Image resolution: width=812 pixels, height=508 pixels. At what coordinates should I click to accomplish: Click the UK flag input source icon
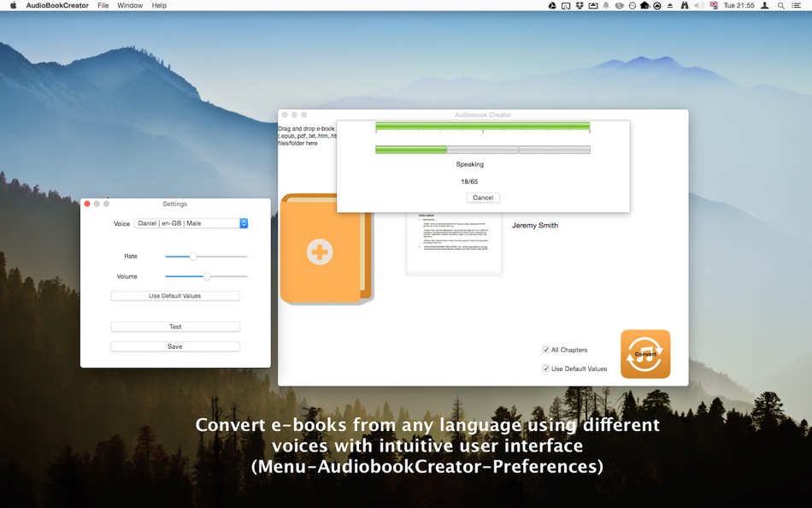point(714,6)
